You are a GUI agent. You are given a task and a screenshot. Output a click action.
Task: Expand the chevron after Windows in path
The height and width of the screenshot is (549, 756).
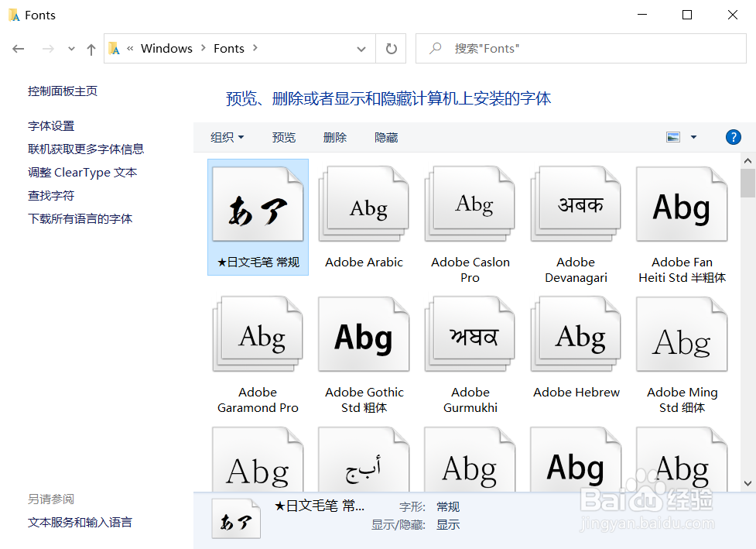tap(203, 48)
